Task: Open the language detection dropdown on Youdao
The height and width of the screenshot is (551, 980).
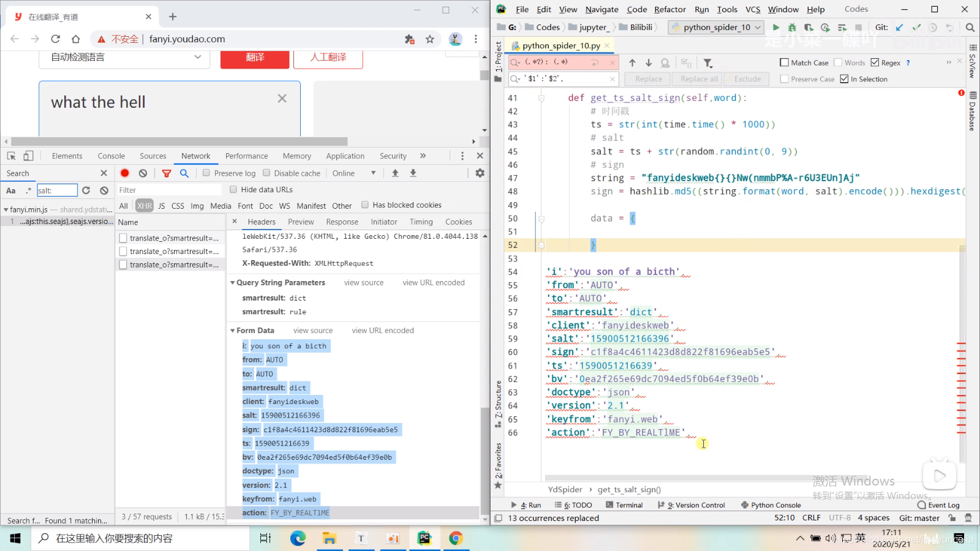Action: coord(124,58)
